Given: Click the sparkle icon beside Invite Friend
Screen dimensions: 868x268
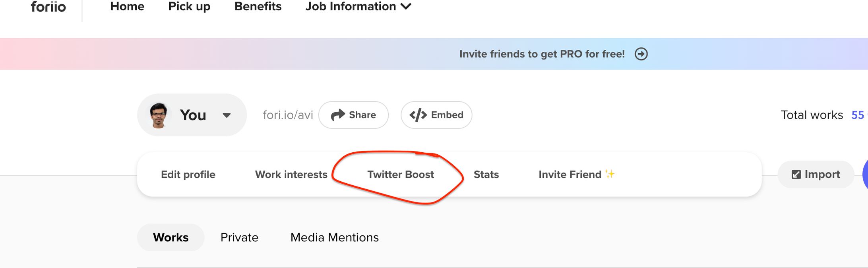Looking at the screenshot, I should coord(610,174).
